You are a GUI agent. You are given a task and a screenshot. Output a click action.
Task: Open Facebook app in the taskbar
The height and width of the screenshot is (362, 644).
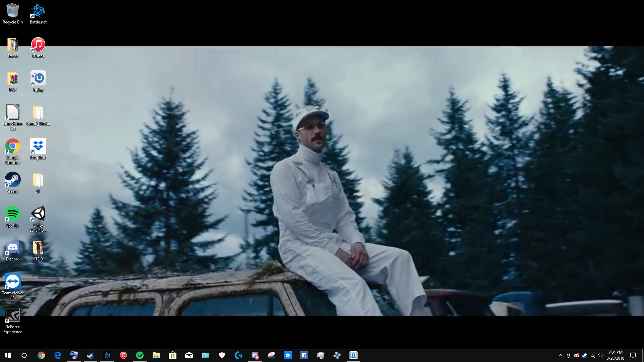point(304,355)
